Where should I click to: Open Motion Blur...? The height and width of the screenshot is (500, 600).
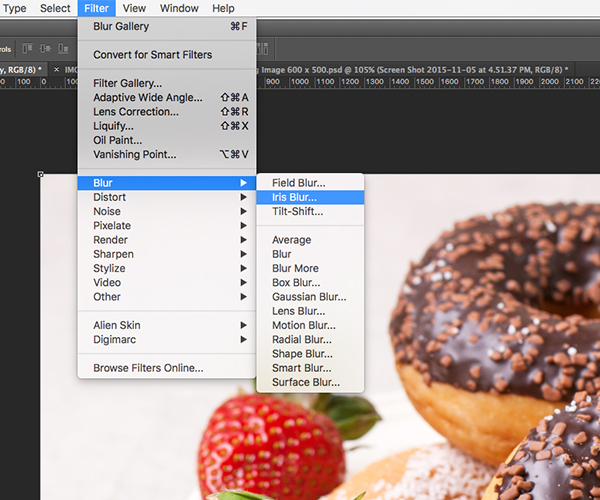point(310,325)
